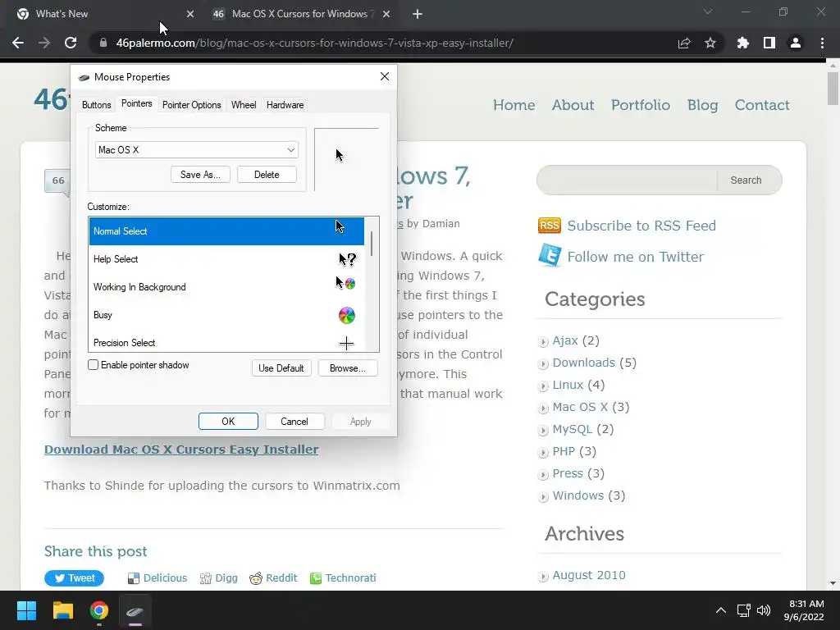Screen dimensions: 840x630
Task: Open the Home page link
Action: tap(514, 105)
